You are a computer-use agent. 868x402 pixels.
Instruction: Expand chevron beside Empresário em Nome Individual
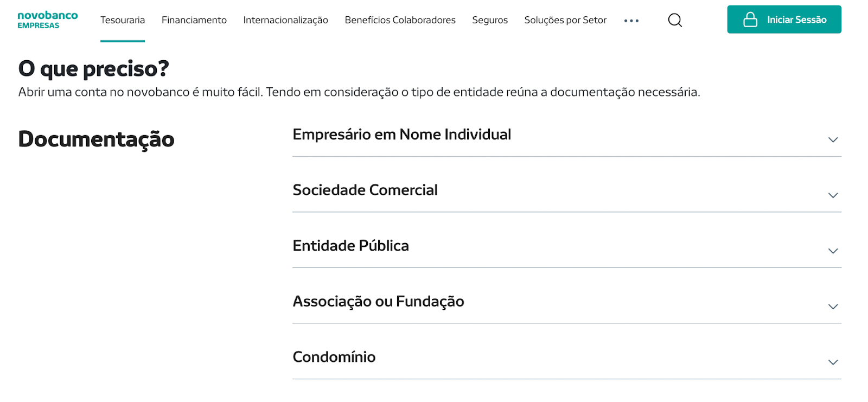click(x=833, y=140)
